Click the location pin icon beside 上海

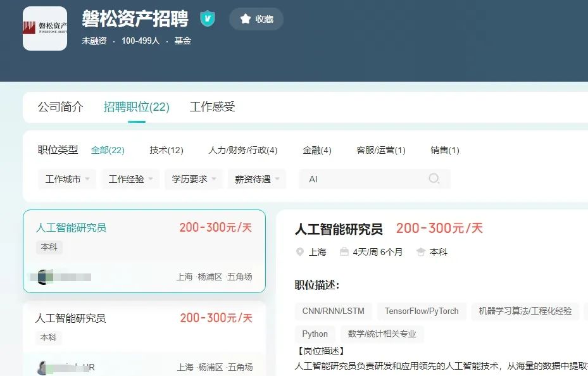point(300,252)
